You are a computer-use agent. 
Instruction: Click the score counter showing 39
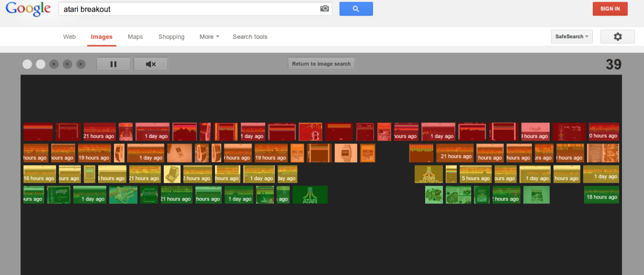613,65
